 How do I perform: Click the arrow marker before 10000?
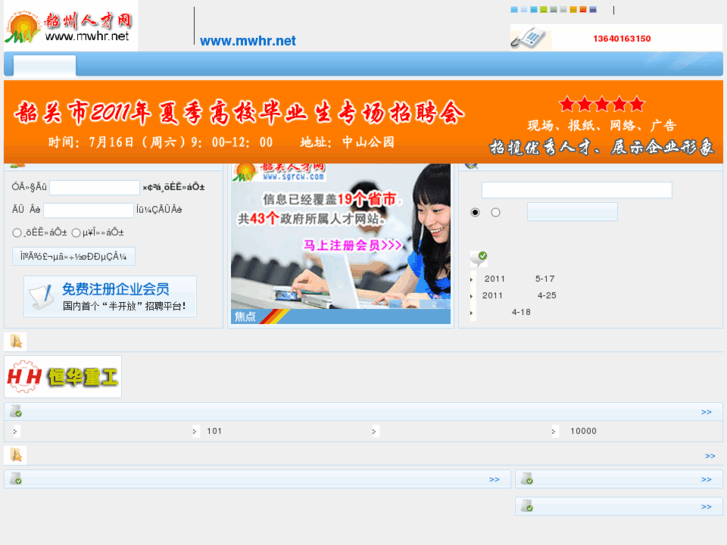click(554, 431)
